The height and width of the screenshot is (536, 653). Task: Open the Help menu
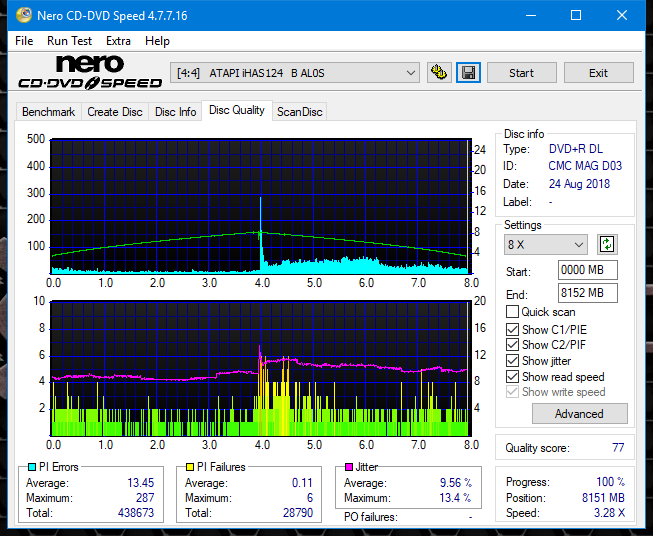pos(157,41)
